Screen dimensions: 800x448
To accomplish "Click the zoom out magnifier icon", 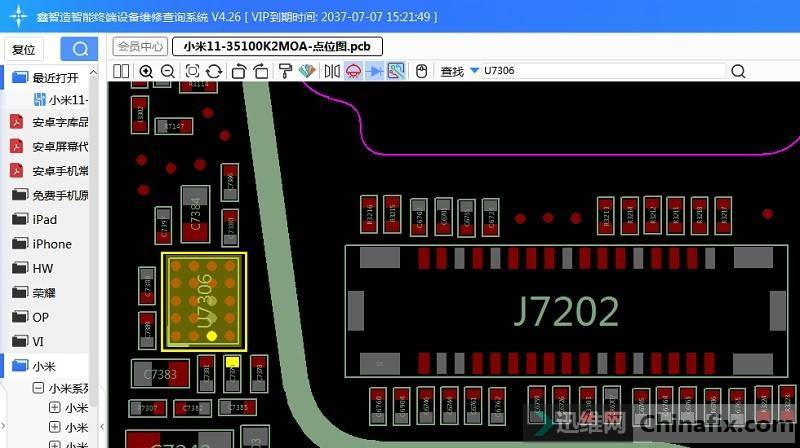I will 167,71.
